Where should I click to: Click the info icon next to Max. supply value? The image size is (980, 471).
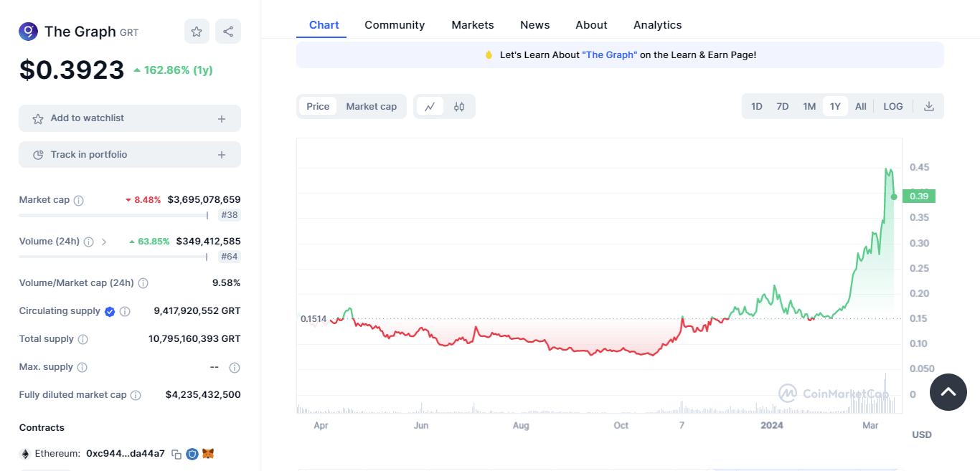point(234,368)
